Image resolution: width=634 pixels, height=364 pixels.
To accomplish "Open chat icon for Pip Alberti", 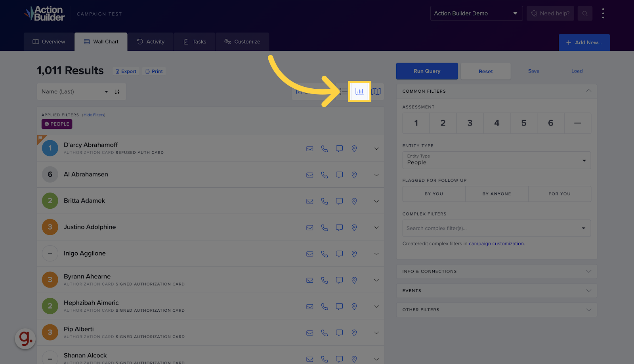I will click(x=339, y=333).
